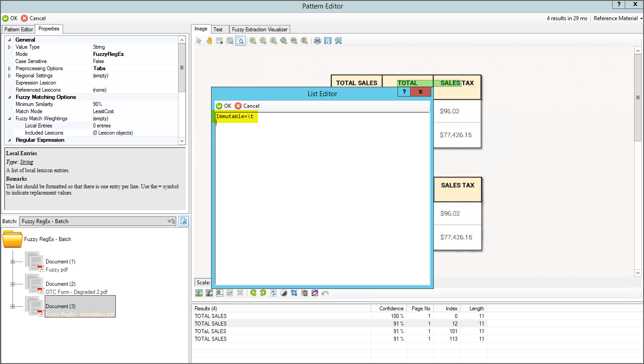Toggle the Zoom to Page tool
644x364 pixels.
coord(240,41)
